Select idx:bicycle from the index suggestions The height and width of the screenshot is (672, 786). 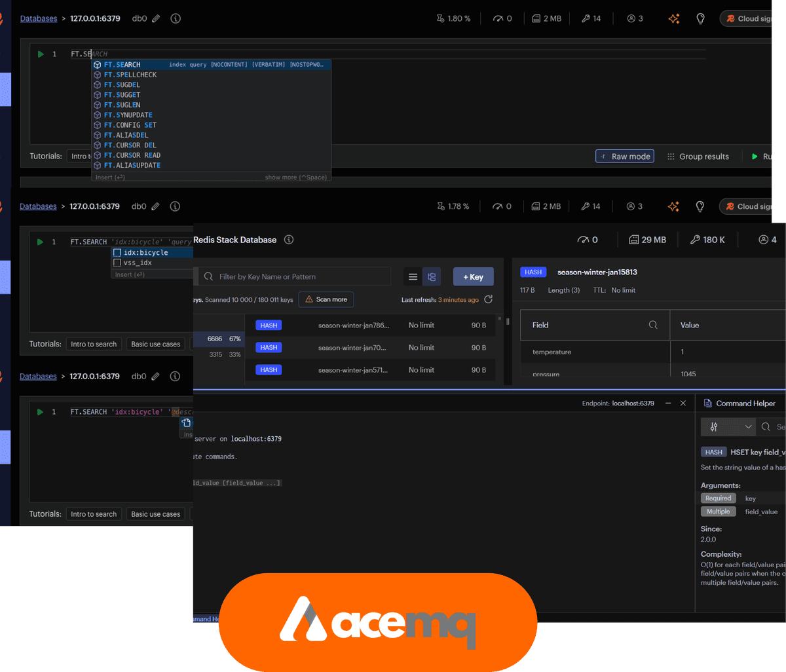(x=145, y=252)
